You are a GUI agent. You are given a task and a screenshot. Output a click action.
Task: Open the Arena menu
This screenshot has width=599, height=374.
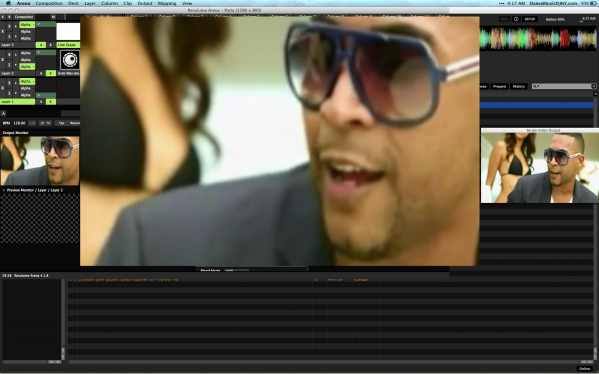(23, 3)
